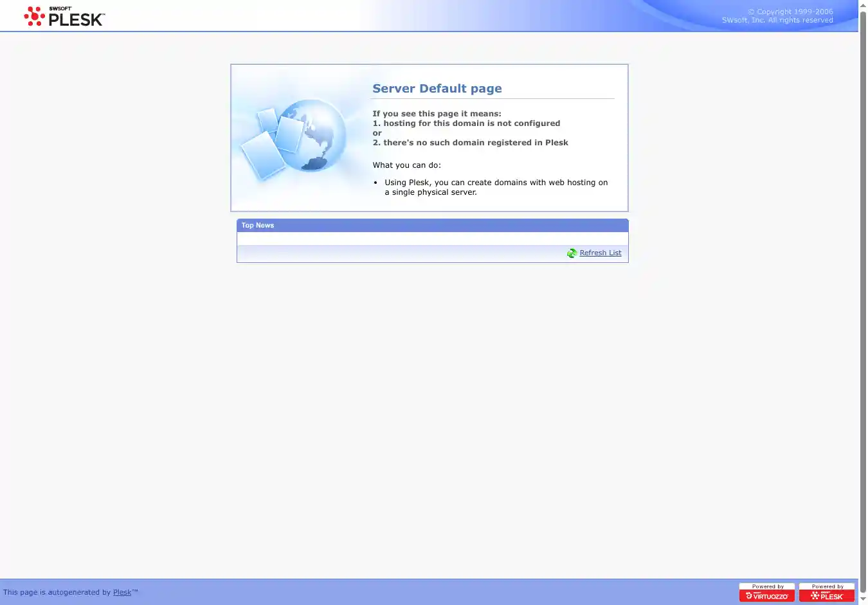The width and height of the screenshot is (868, 605).
Task: Click the Server Default page heading
Action: point(437,89)
